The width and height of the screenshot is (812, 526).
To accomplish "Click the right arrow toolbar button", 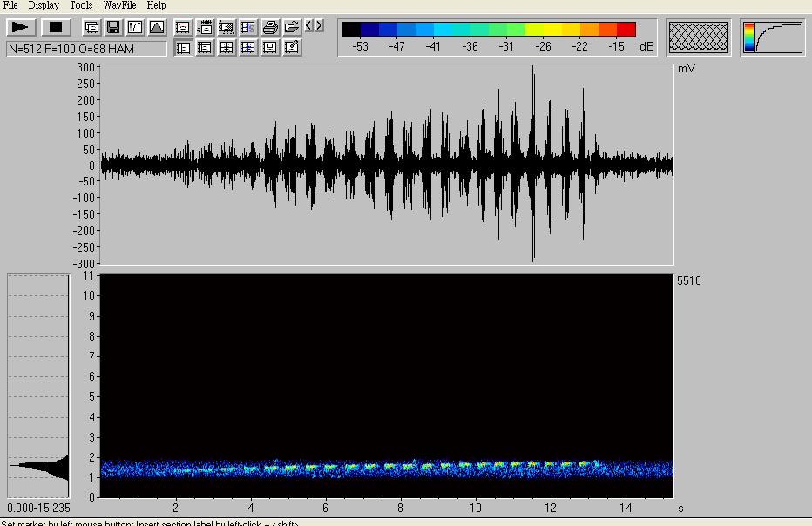I will pos(320,26).
